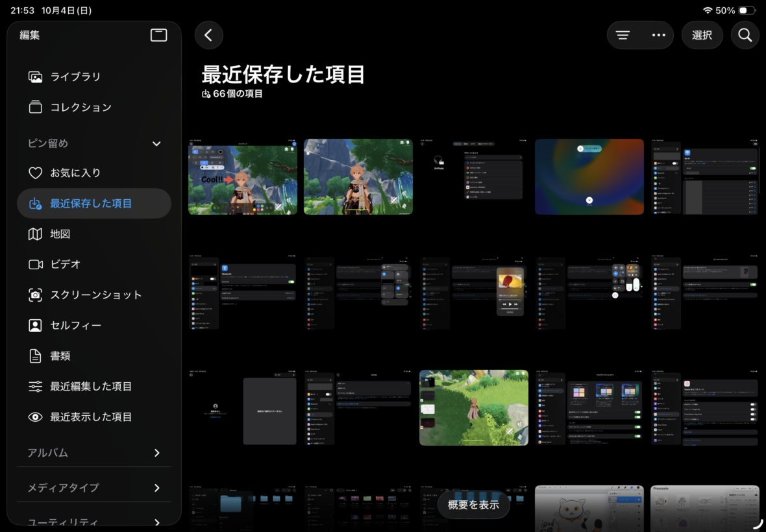The image size is (766, 532).
Task: Open 最近表示した項目 in the sidebar
Action: pyautogui.click(x=93, y=417)
